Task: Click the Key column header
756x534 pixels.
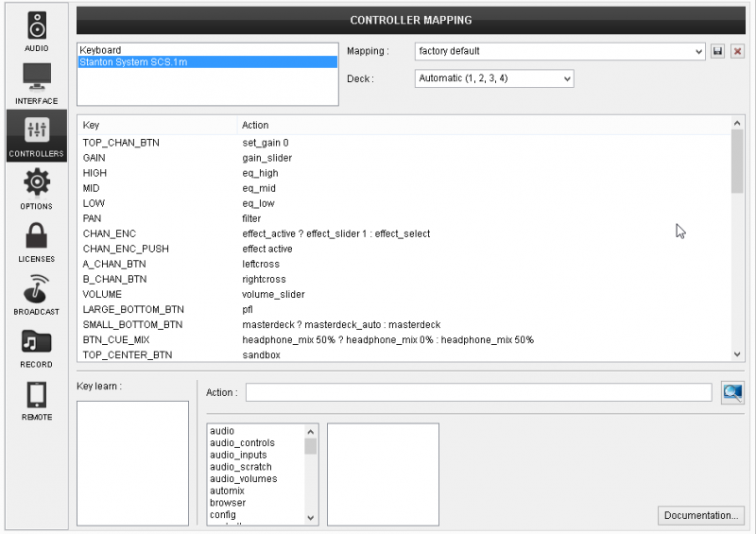Action: point(157,125)
